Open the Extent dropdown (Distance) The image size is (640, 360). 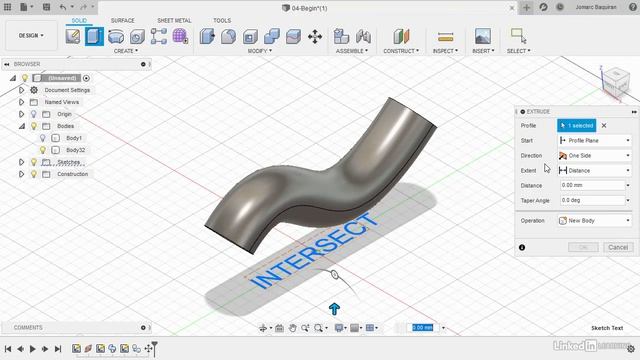pyautogui.click(x=594, y=171)
